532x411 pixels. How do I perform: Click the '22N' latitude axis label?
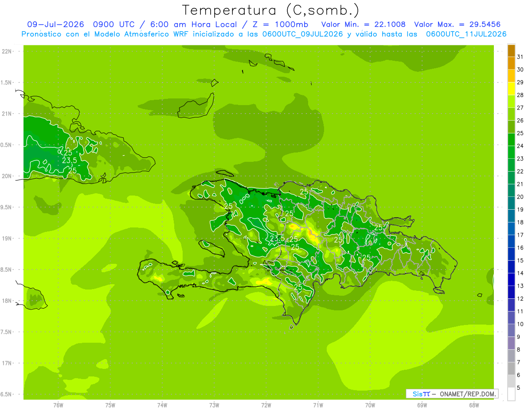point(7,51)
